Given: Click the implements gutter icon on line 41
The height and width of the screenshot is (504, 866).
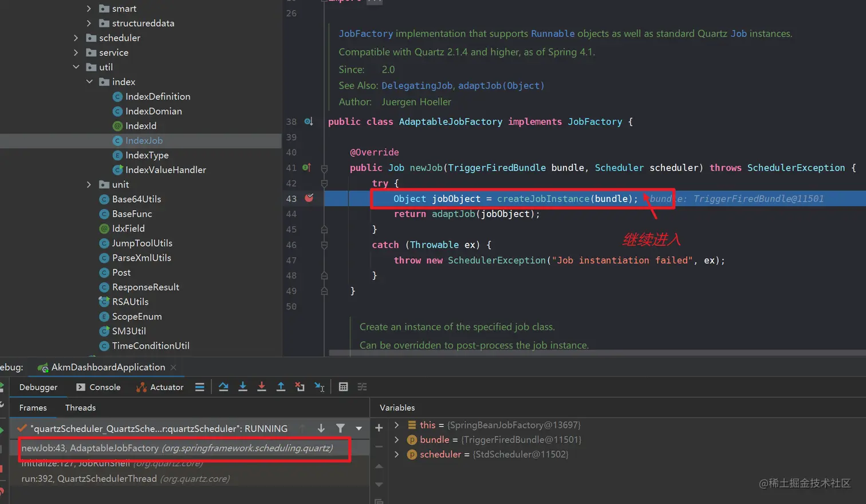Looking at the screenshot, I should (x=307, y=168).
